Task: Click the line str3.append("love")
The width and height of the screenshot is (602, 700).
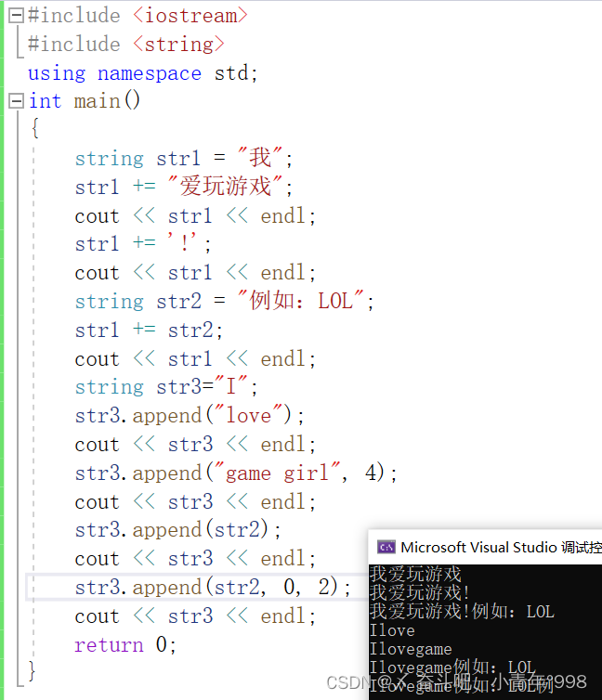Action: coord(190,416)
